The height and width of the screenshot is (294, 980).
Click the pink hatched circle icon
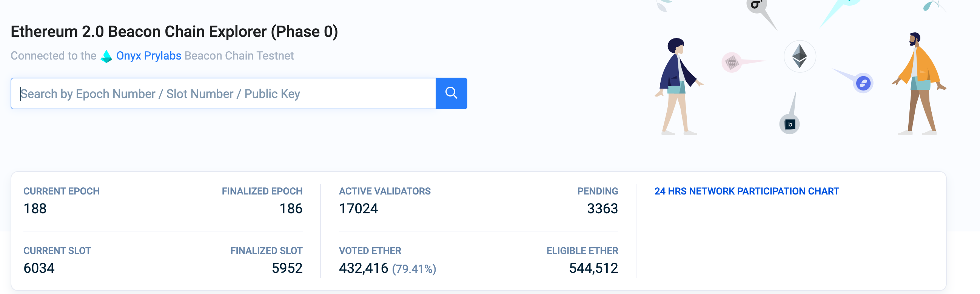[731, 62]
